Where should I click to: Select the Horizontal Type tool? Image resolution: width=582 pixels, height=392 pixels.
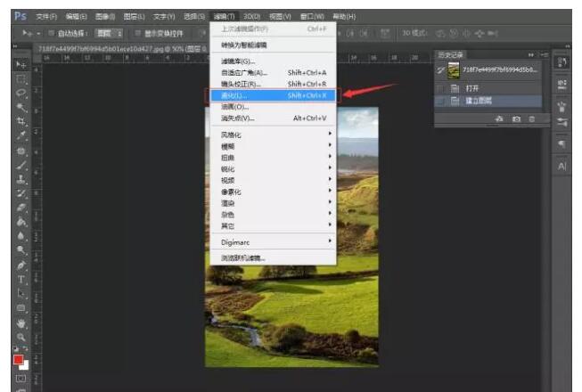pos(20,279)
